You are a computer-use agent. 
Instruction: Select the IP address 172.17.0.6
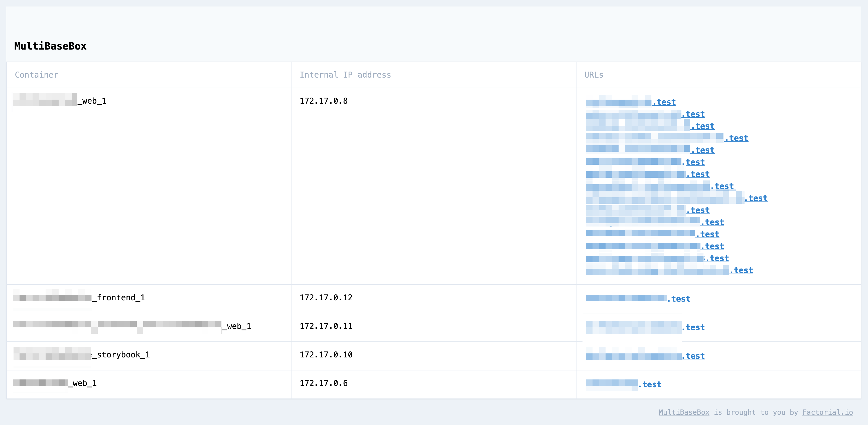pyautogui.click(x=324, y=383)
